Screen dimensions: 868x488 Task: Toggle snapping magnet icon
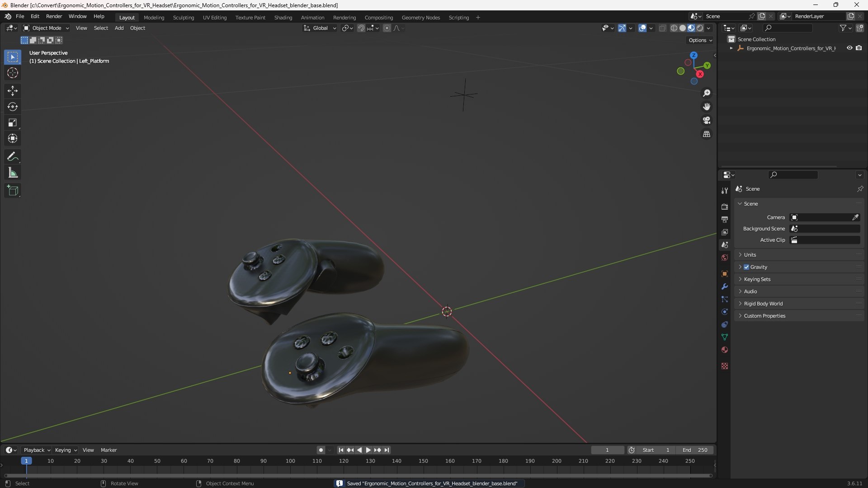pyautogui.click(x=361, y=28)
